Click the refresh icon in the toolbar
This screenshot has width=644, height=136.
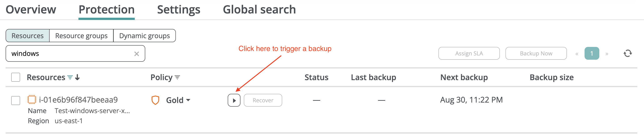627,53
